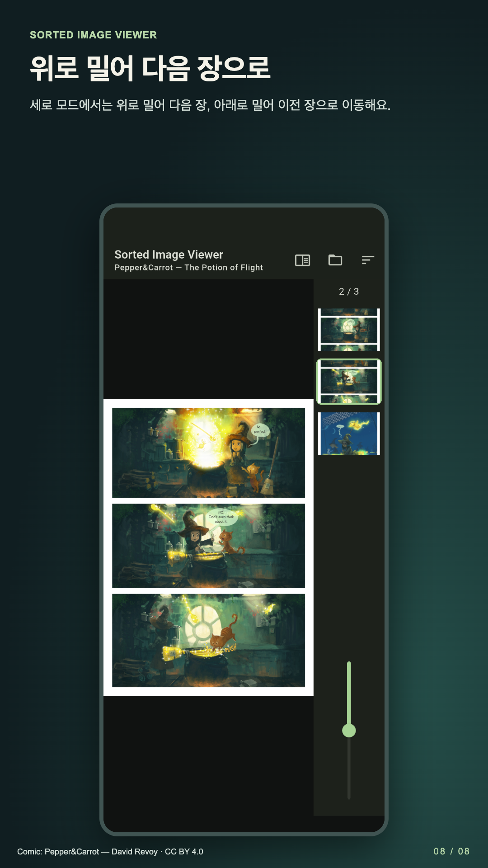Click the Korean description line below the headline
488x868 pixels.
[210, 105]
